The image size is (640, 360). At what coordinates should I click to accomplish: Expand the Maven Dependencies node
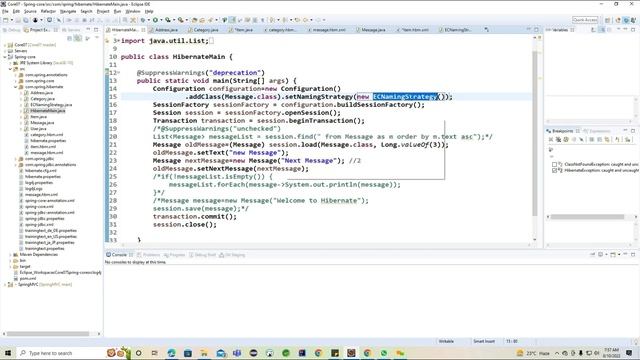click(10, 255)
